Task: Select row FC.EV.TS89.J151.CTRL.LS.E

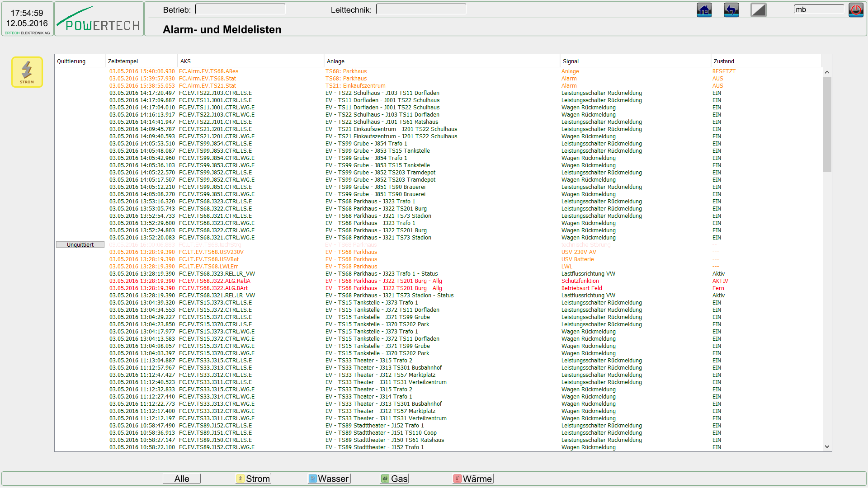Action: (x=439, y=433)
